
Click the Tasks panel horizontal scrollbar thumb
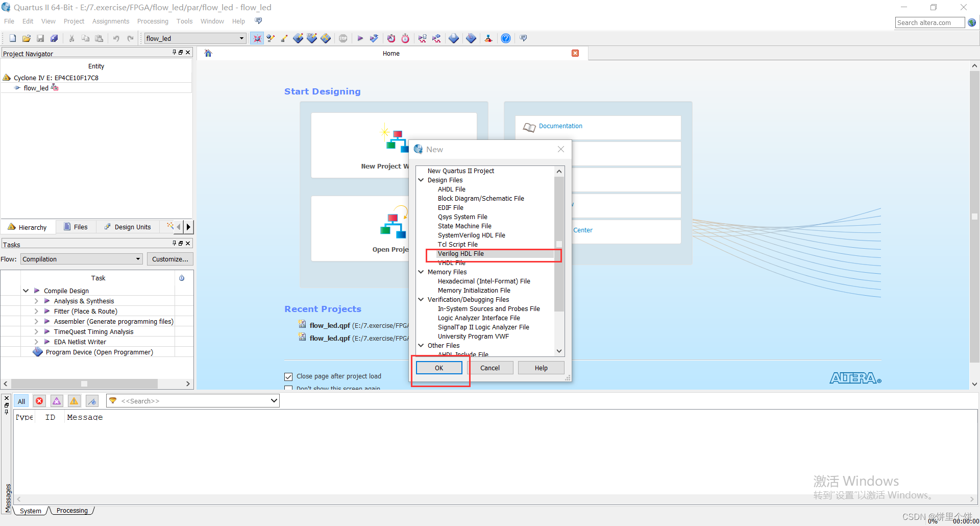click(x=84, y=384)
